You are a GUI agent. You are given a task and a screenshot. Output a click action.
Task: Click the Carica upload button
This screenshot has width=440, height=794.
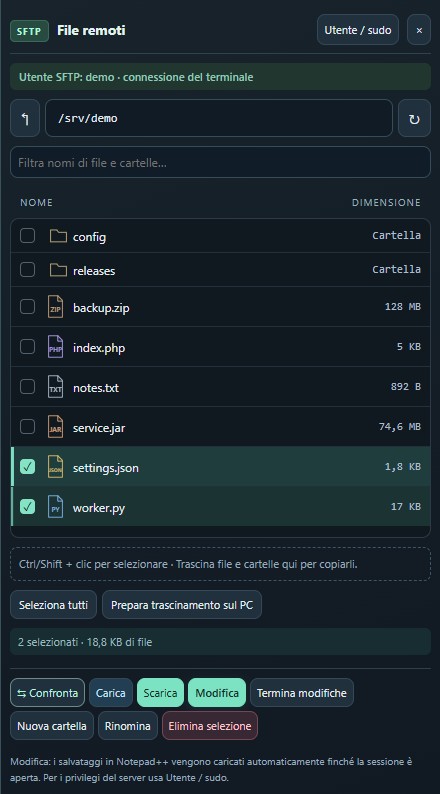[x=111, y=693]
